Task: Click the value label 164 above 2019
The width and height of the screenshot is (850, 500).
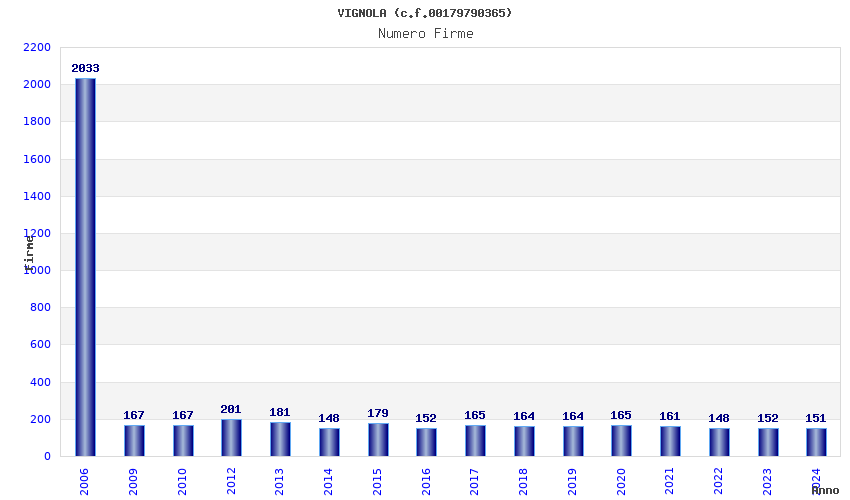Action: tap(573, 416)
